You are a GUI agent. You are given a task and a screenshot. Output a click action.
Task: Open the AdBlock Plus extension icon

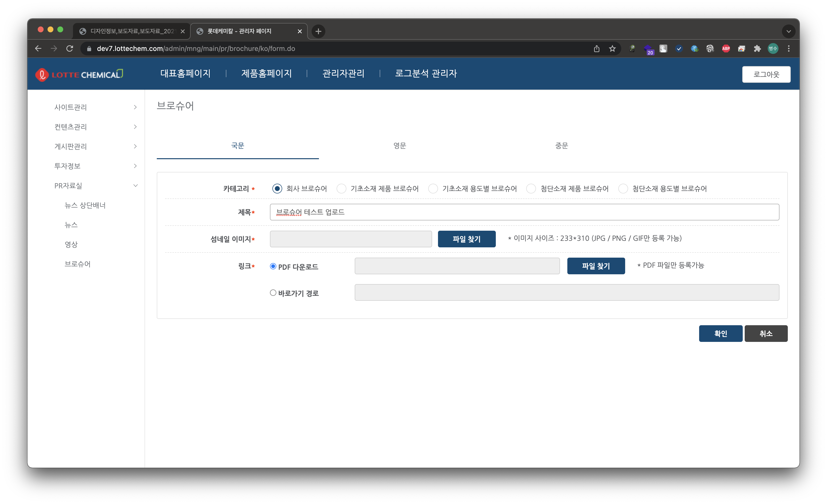pyautogui.click(x=726, y=49)
